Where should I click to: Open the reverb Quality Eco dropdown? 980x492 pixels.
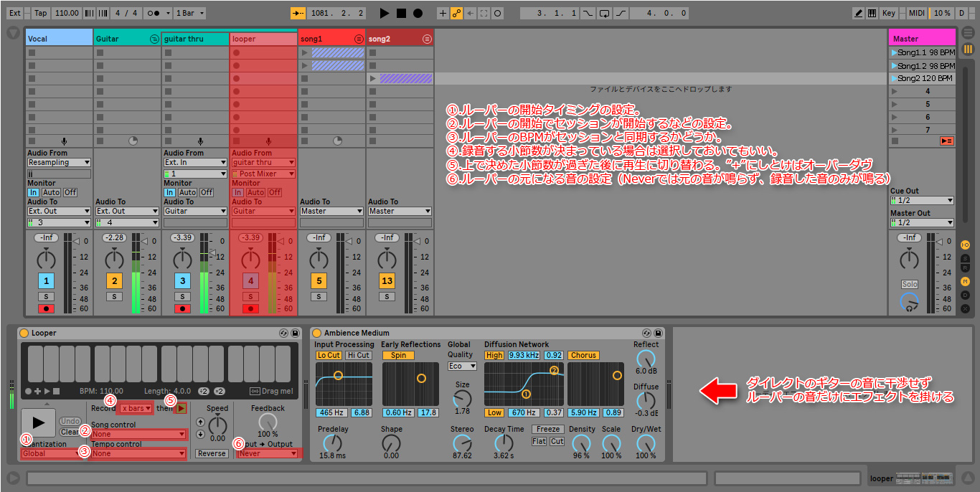click(x=462, y=366)
